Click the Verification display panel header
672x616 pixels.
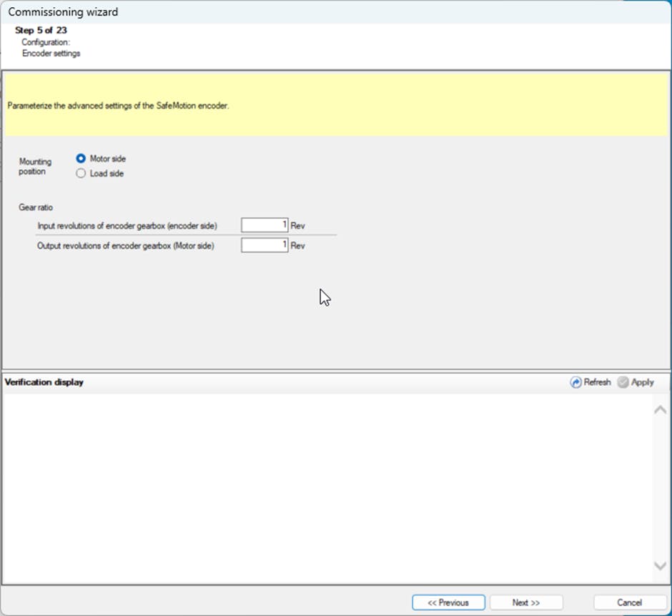[x=44, y=382]
